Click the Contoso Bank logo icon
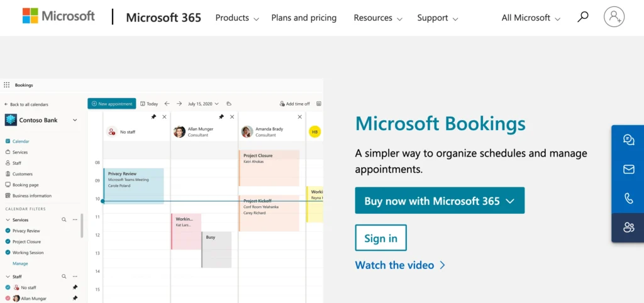The height and width of the screenshot is (303, 644). (x=10, y=120)
